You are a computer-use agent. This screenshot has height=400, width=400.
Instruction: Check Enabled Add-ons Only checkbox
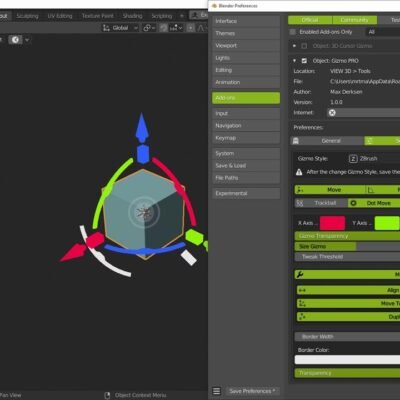pyautogui.click(x=293, y=32)
